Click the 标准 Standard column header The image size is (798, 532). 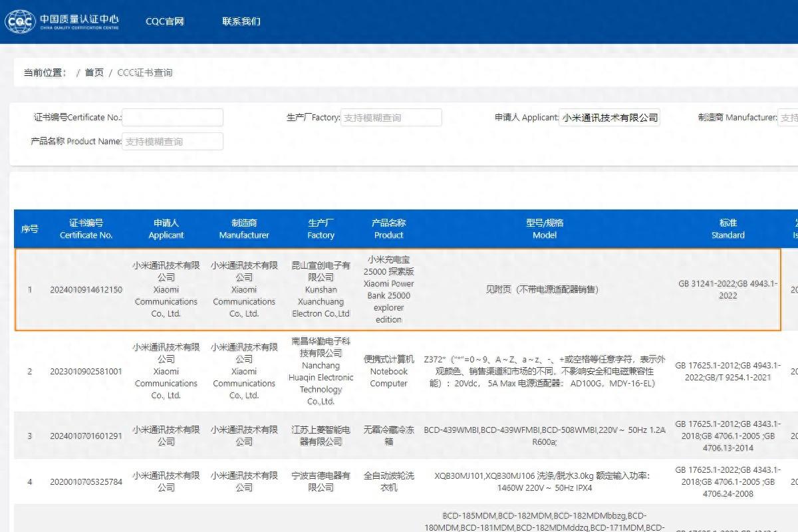pos(727,229)
